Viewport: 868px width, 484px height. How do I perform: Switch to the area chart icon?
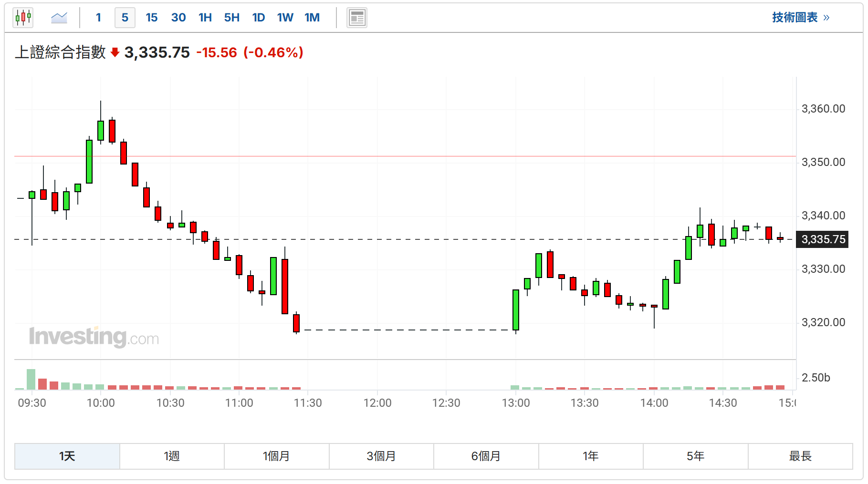pyautogui.click(x=59, y=18)
